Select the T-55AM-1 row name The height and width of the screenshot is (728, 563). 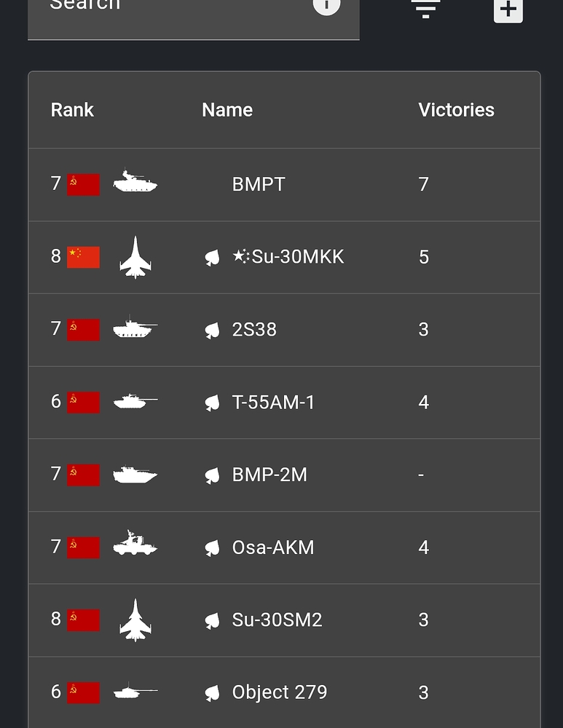(273, 402)
